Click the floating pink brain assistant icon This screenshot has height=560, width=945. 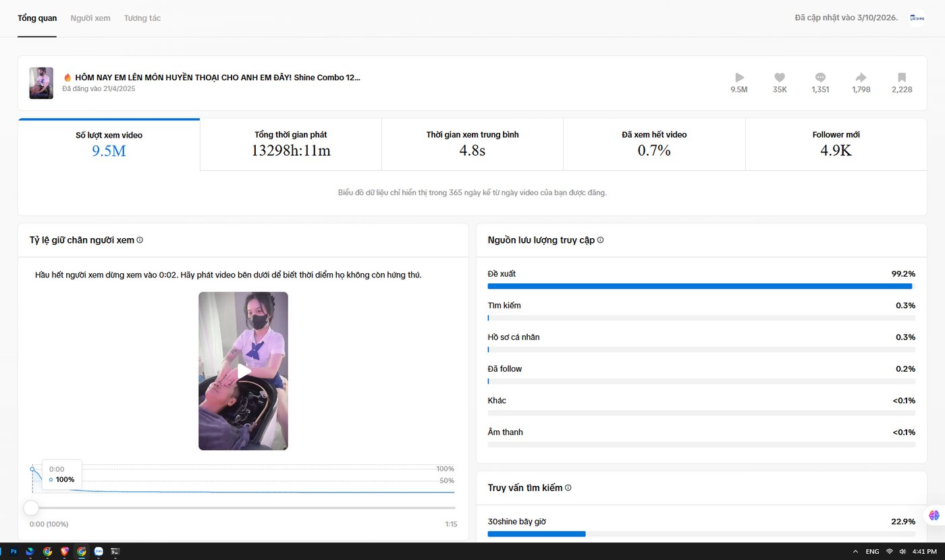click(x=934, y=515)
